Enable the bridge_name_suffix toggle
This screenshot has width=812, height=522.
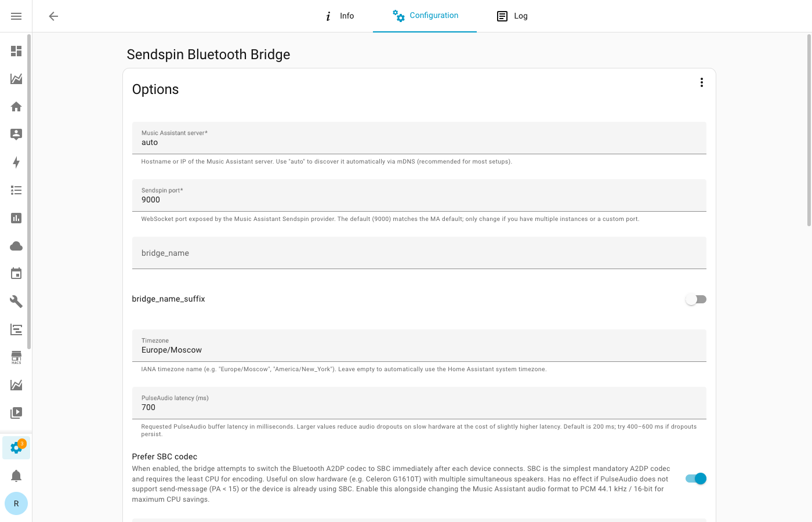tap(695, 299)
